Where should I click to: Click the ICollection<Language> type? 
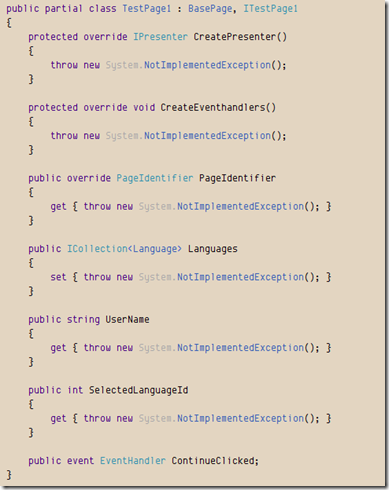coord(124,249)
